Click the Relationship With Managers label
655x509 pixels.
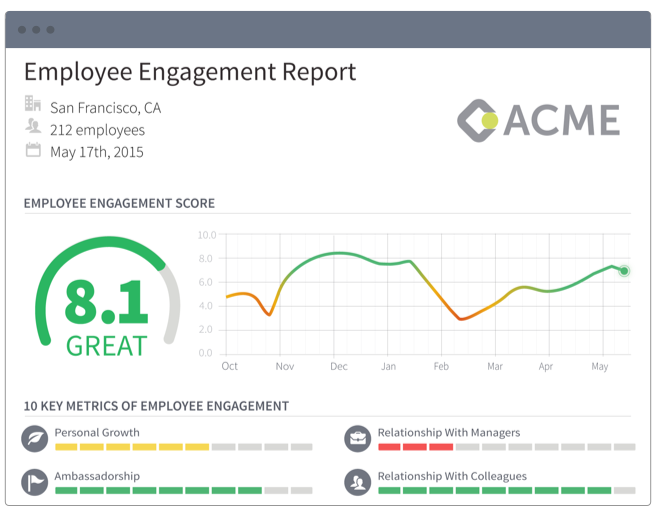pos(449,433)
